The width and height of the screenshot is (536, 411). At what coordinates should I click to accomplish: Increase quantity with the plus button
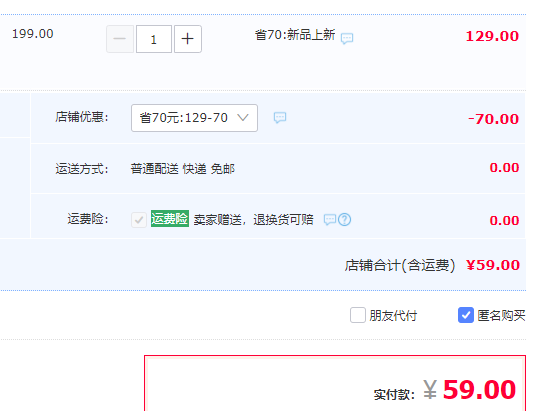pyautogui.click(x=188, y=39)
